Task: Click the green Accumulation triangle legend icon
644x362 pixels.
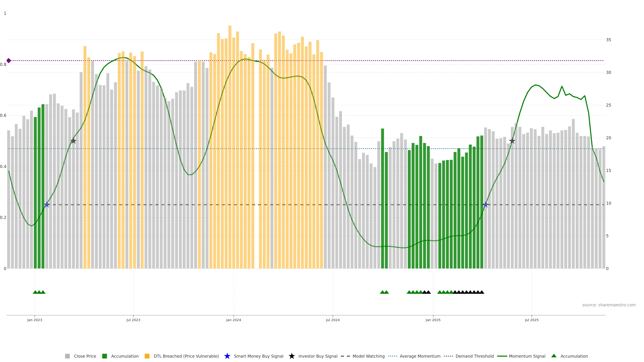Action: [x=554, y=356]
